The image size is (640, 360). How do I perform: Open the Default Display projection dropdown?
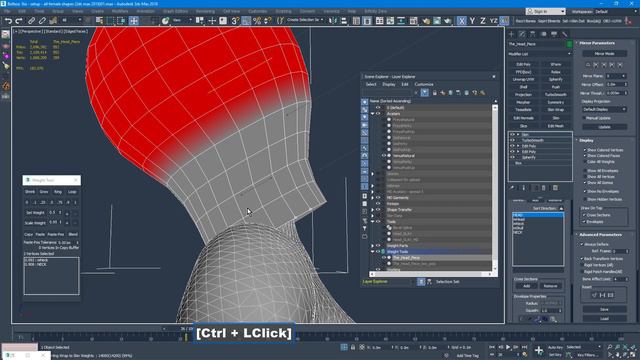(604, 109)
